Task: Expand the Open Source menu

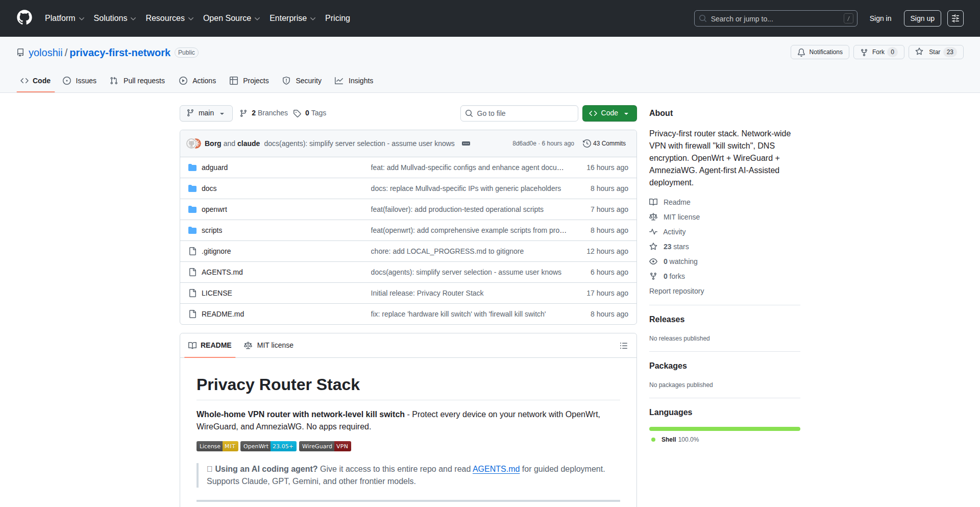Action: pyautogui.click(x=232, y=18)
